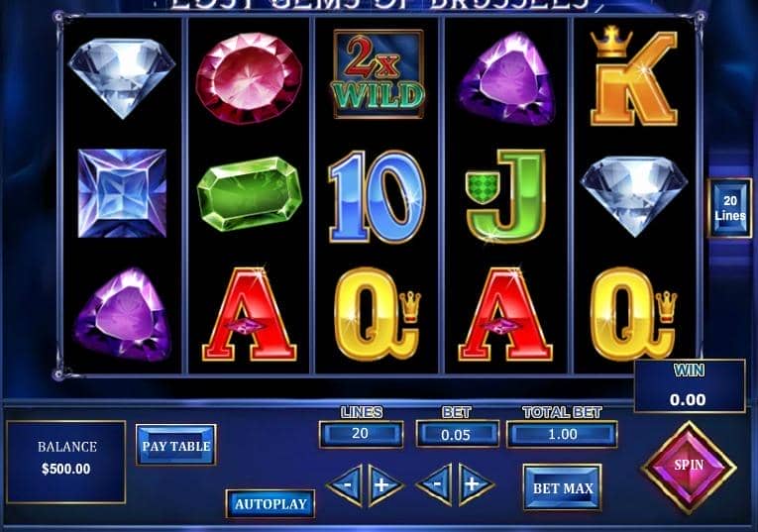
Task: Increase lines with plus arrow
Action: tap(384, 484)
